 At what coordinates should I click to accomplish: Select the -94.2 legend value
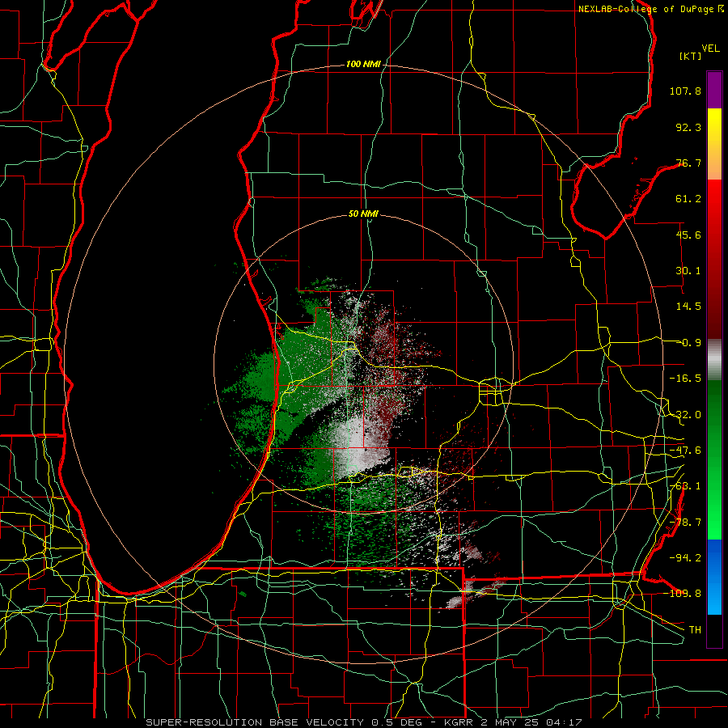[x=685, y=558]
